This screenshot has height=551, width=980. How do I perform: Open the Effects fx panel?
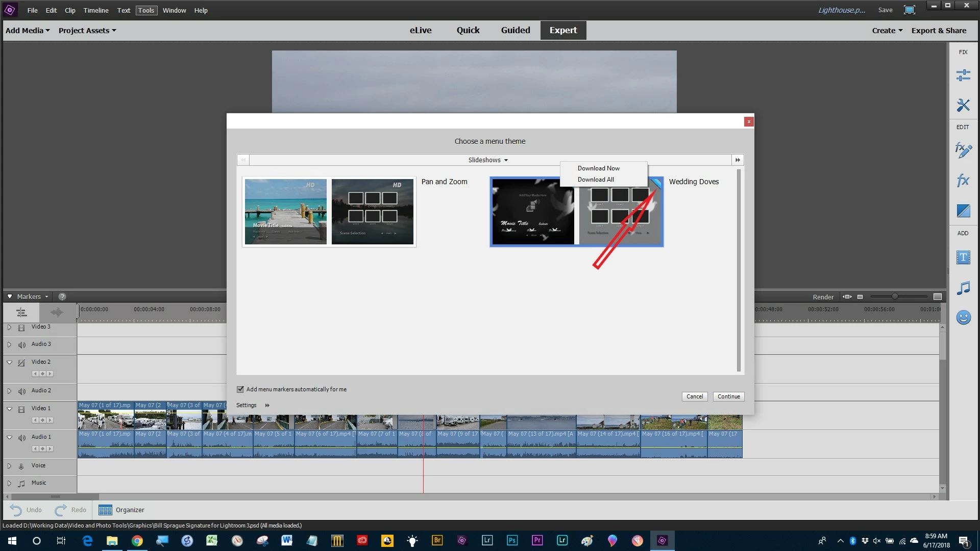[963, 180]
